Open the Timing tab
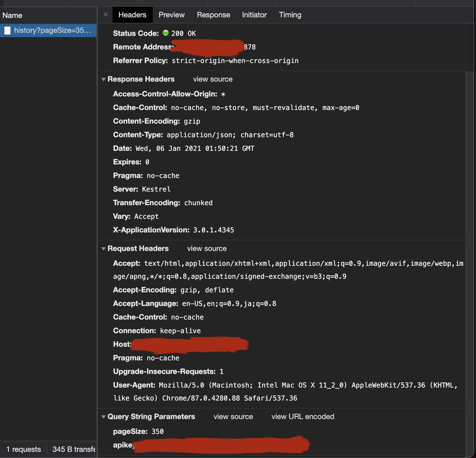Screen dimensions: 476x458 (x=290, y=15)
